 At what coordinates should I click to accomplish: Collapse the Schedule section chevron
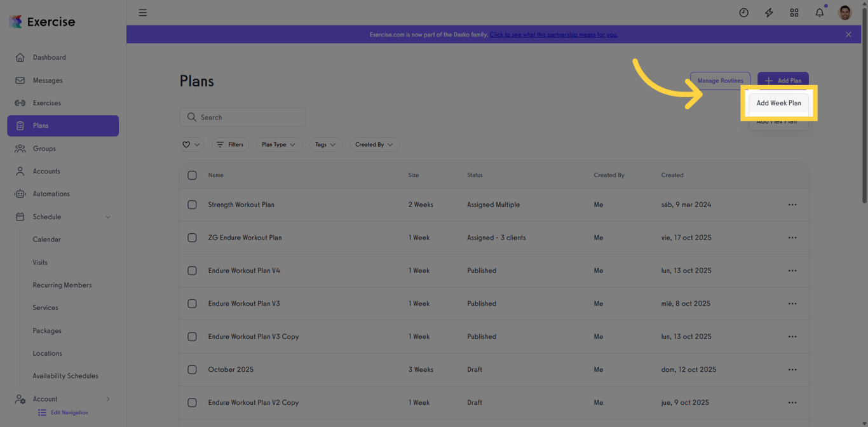pyautogui.click(x=108, y=217)
